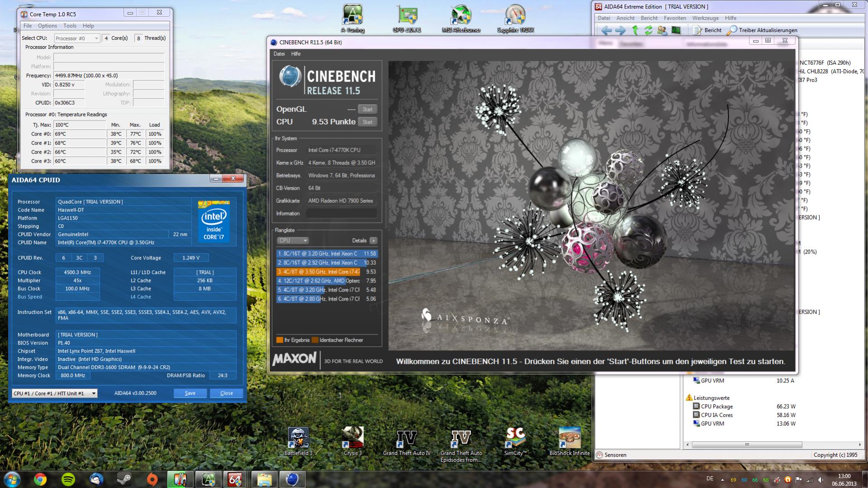The height and width of the screenshot is (488, 868).
Task: Refresh AIDA64 with the green arrows icon
Action: (x=649, y=30)
